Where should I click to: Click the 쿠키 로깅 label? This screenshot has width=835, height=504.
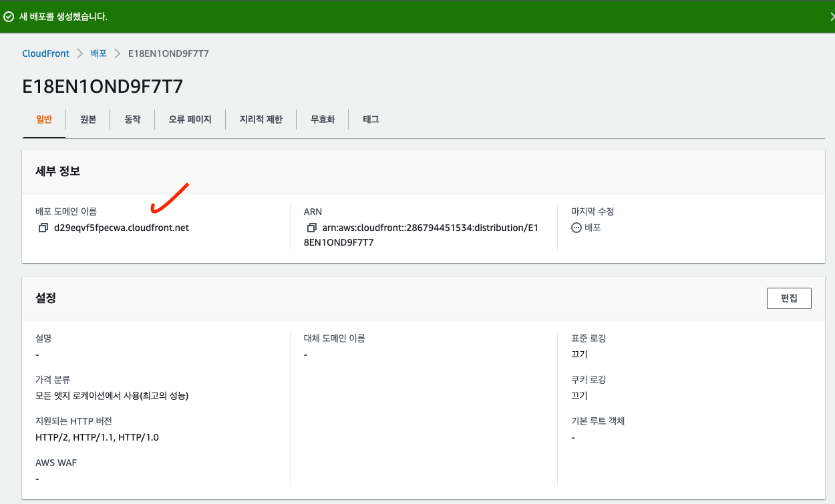[x=589, y=380]
